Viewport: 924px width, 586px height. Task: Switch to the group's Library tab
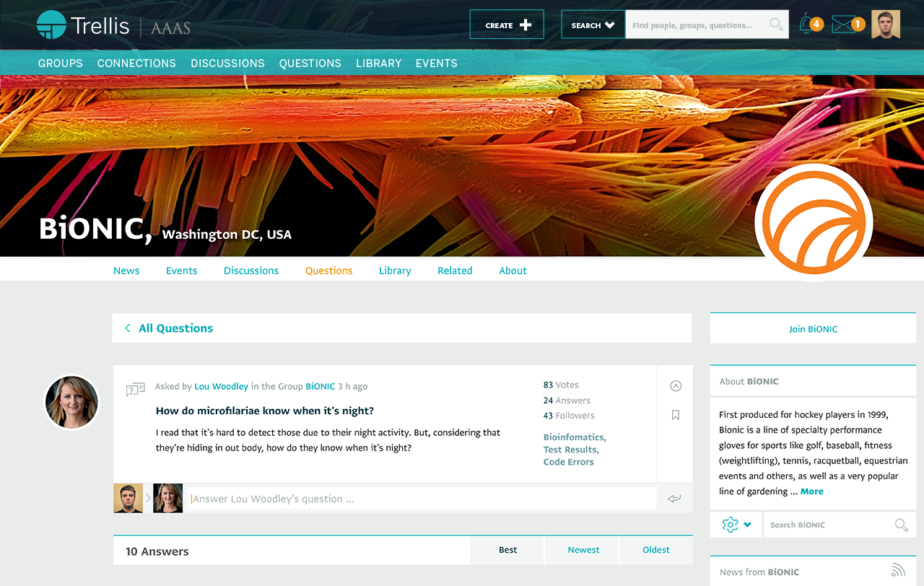[x=395, y=271]
